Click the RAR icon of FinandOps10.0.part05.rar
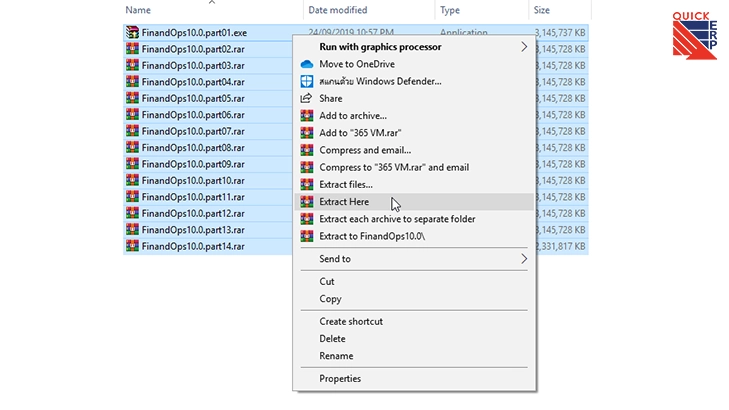729x410 pixels. pyautogui.click(x=133, y=98)
